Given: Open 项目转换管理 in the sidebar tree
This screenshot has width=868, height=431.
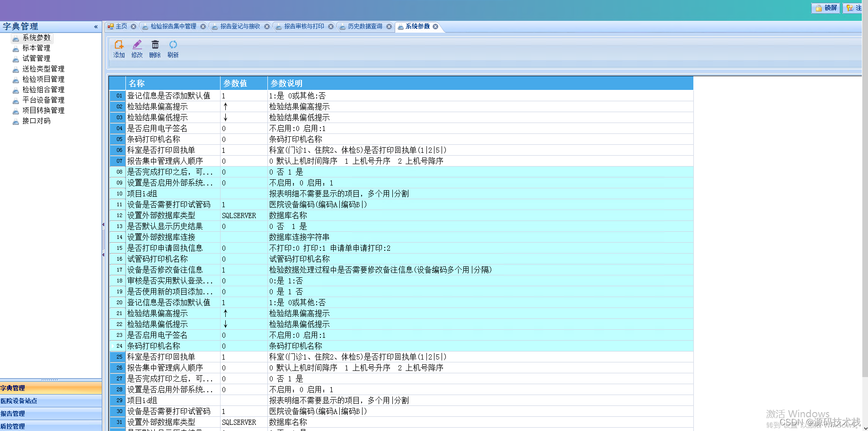Looking at the screenshot, I should coord(44,110).
